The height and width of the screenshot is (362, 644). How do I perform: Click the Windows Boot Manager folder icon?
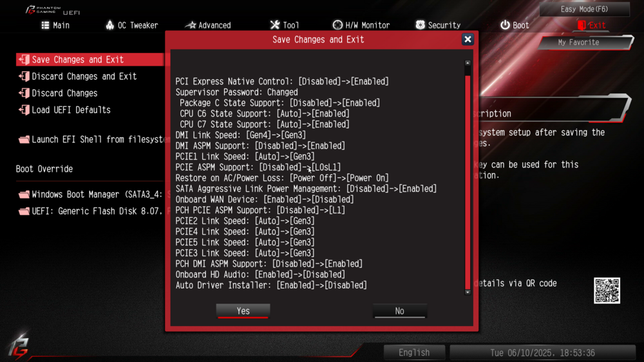coord(24,195)
